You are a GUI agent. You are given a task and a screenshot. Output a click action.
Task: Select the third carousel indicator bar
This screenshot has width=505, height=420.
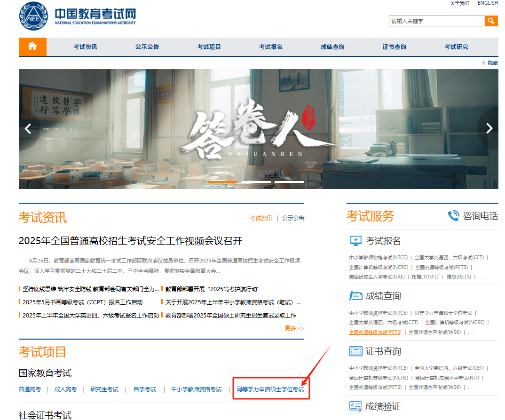[x=289, y=182]
